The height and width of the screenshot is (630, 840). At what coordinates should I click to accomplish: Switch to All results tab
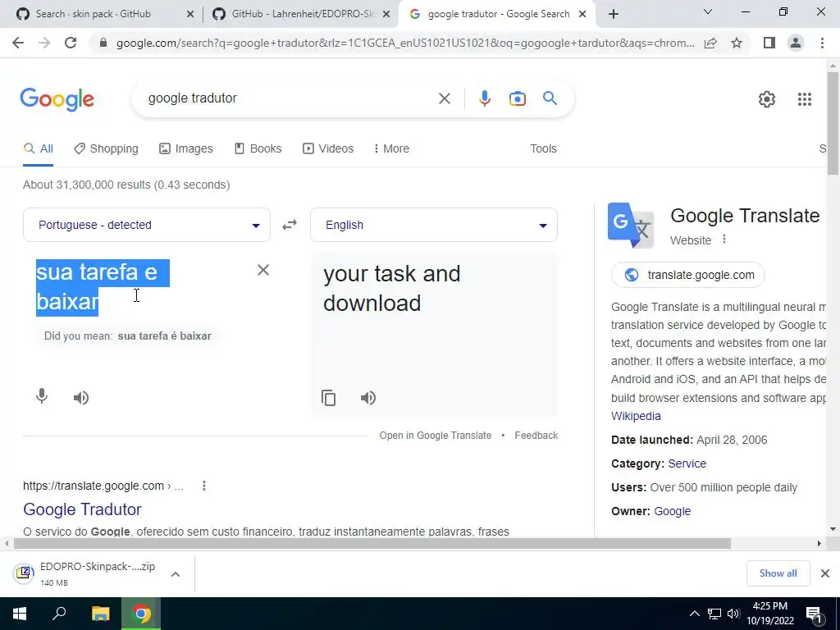[38, 148]
